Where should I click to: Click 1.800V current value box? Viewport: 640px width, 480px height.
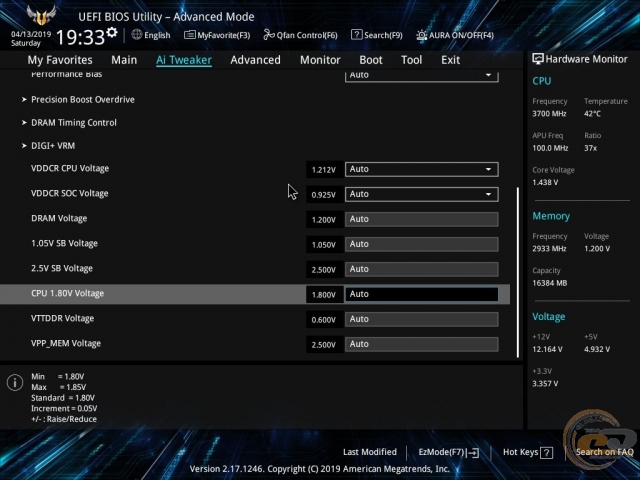coord(324,295)
